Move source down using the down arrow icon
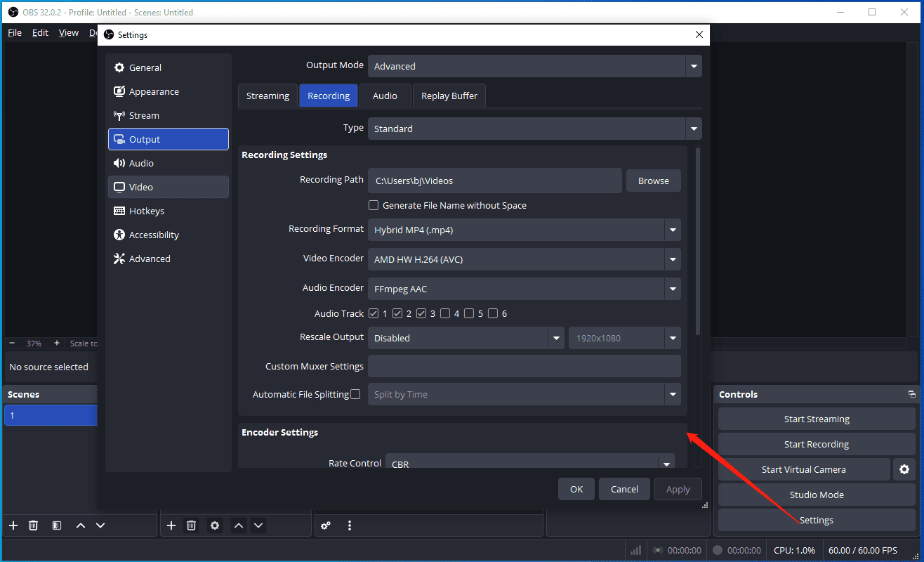Screen dimensions: 924x562 (258, 525)
